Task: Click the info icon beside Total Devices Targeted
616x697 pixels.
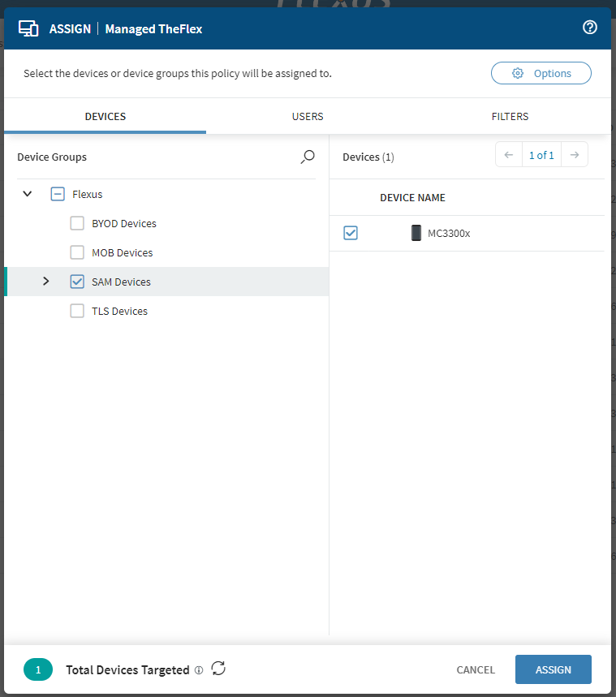Action: tap(199, 670)
